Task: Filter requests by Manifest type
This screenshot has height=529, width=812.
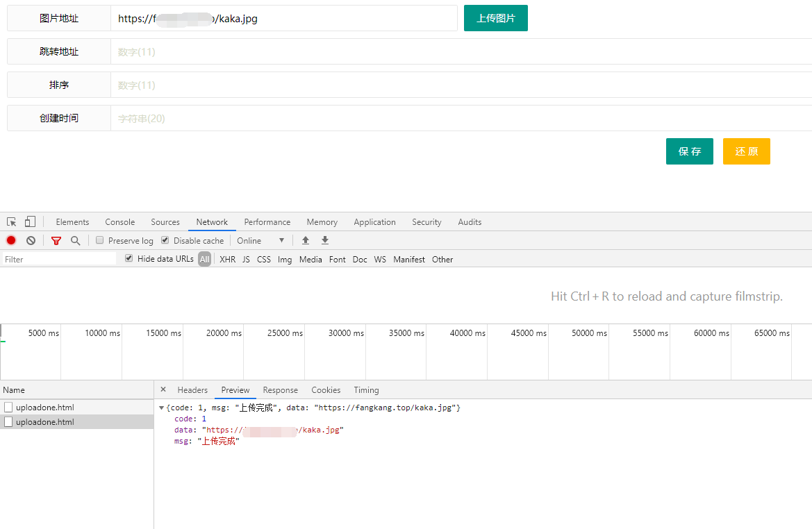Action: point(408,260)
